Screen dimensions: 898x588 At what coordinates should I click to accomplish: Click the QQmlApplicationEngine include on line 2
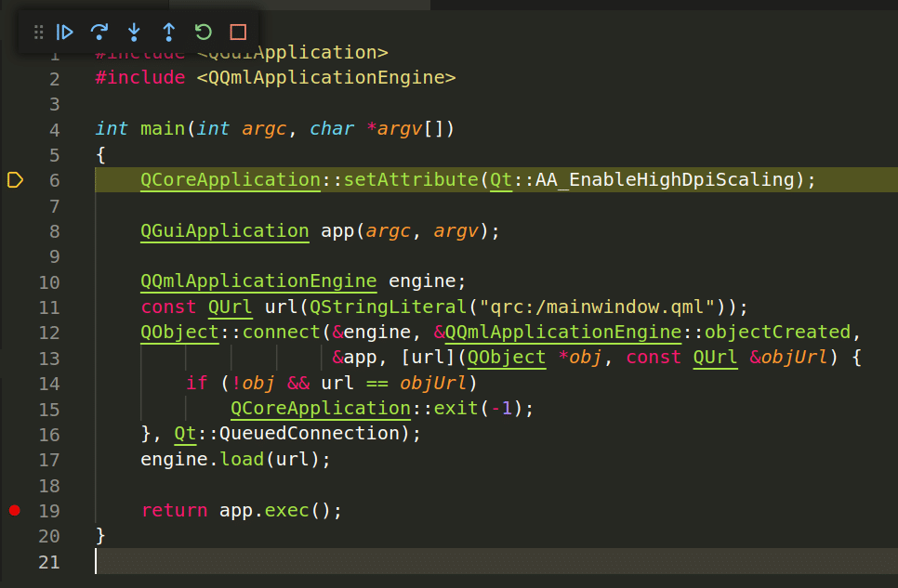point(325,78)
